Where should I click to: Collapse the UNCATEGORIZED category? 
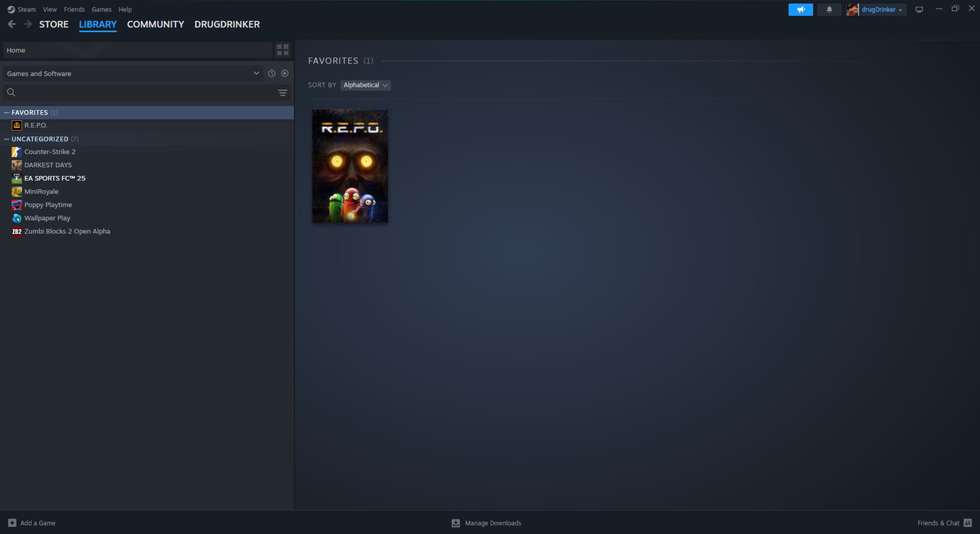[x=7, y=139]
